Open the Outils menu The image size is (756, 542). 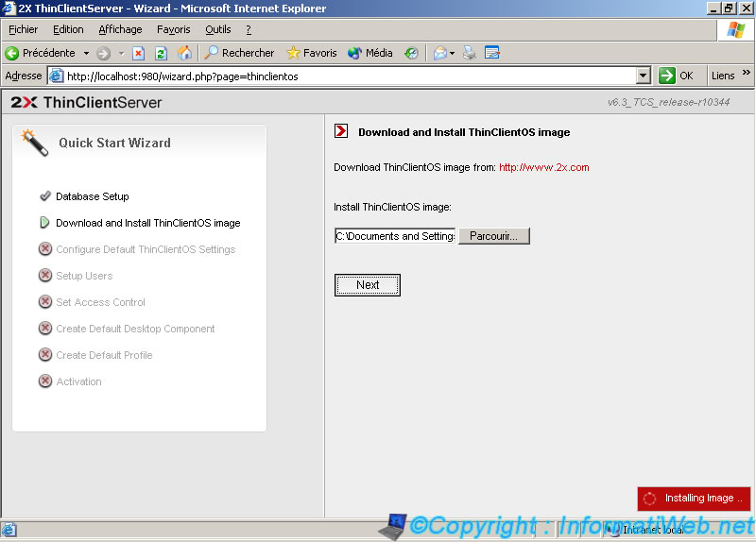218,29
